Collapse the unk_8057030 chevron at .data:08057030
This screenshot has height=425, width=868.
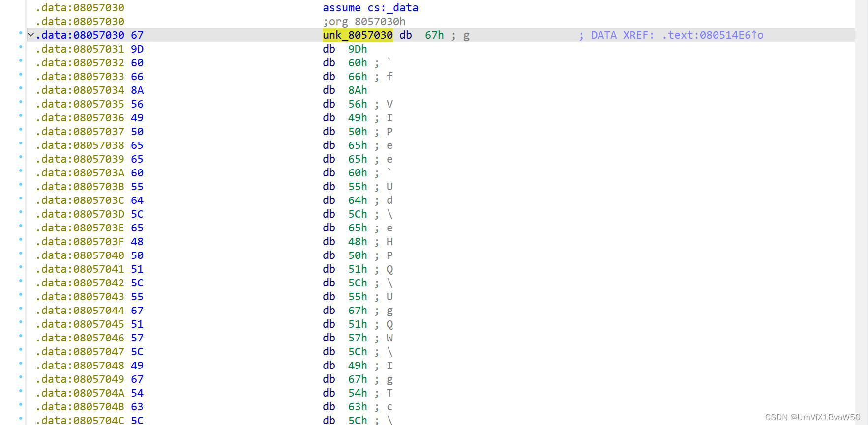(31, 35)
